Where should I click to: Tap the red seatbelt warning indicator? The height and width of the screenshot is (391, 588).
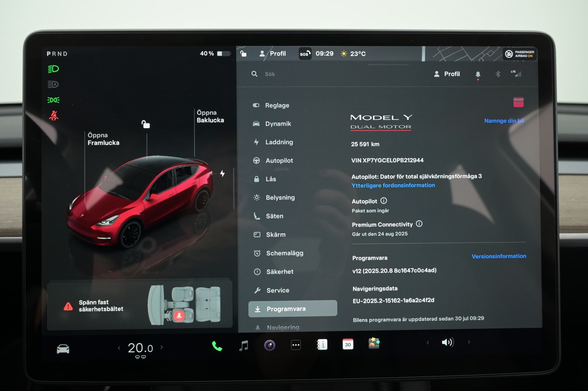pos(54,116)
